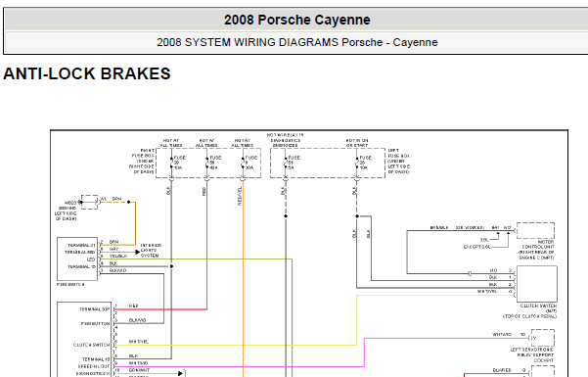
Task: Select the 10A fuse in the right fuse box
Action: (x=177, y=163)
